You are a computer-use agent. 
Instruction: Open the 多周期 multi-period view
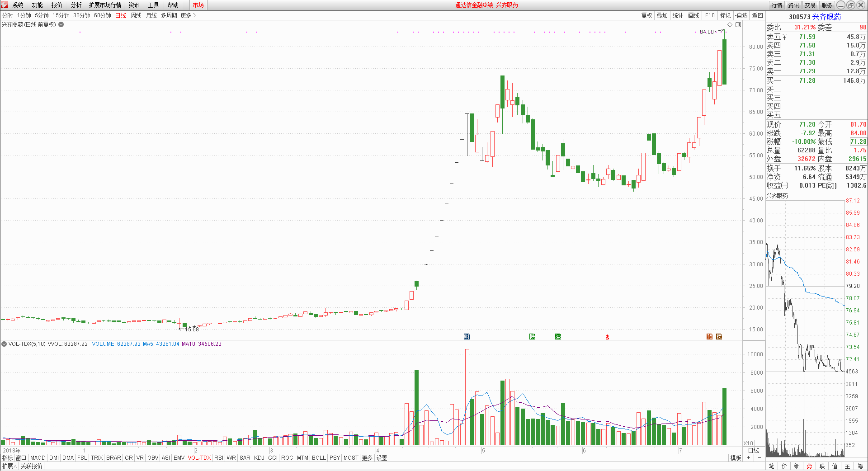[169, 15]
